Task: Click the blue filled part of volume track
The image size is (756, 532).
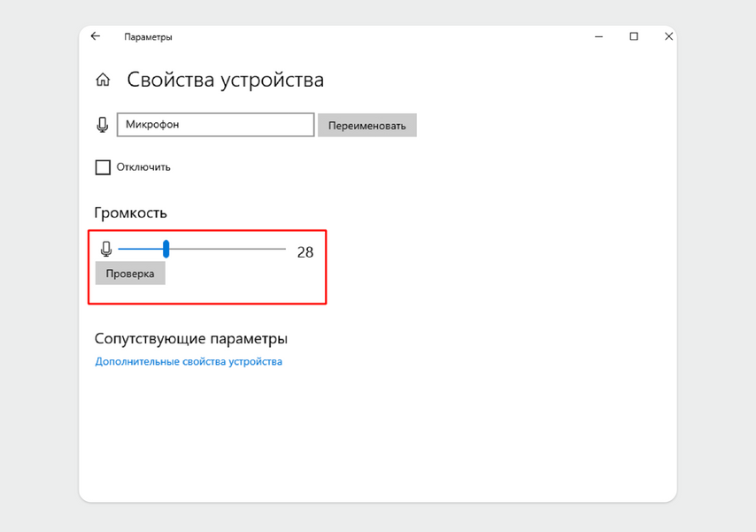Action: pos(140,250)
